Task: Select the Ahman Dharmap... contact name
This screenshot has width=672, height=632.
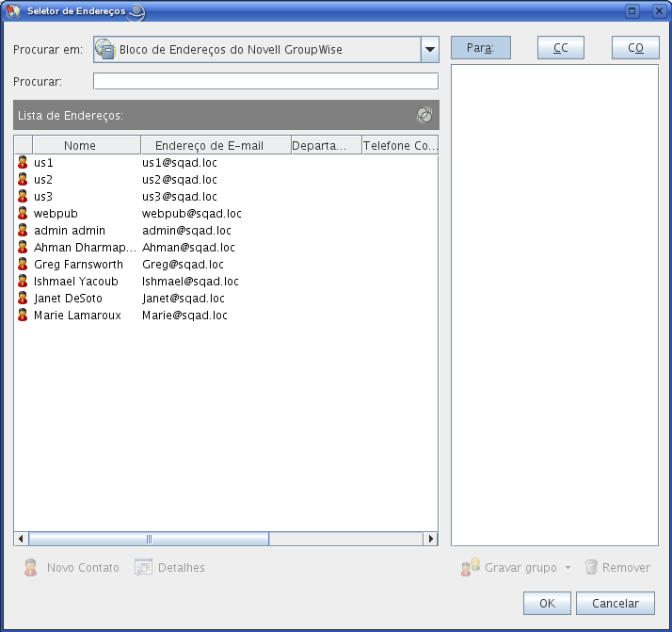Action: tap(85, 247)
